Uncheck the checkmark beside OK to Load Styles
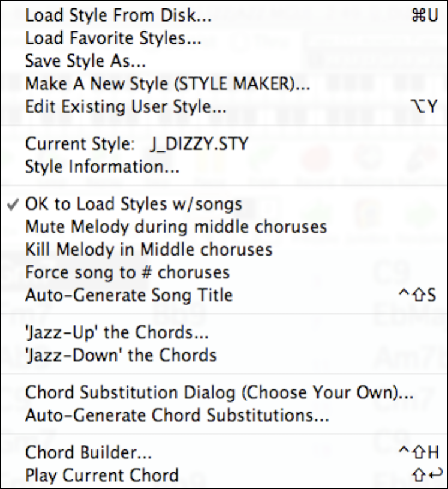The height and width of the screenshot is (489, 448). pos(13,204)
